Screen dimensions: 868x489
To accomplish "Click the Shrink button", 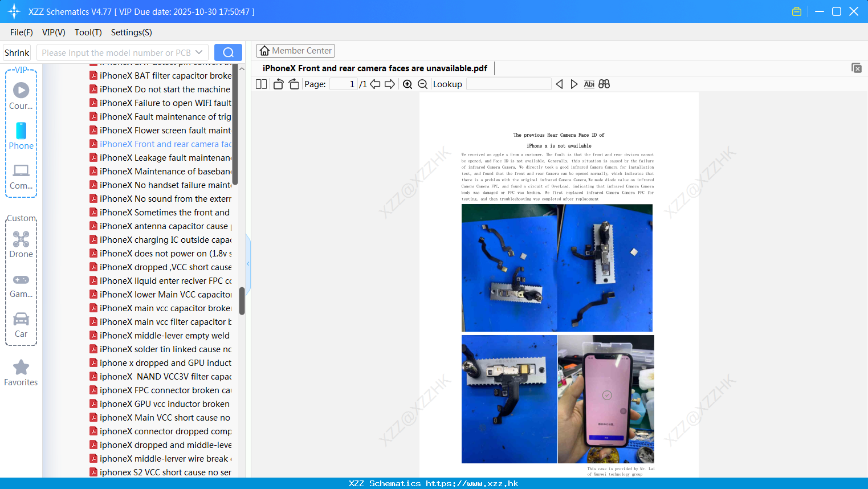I will [17, 52].
